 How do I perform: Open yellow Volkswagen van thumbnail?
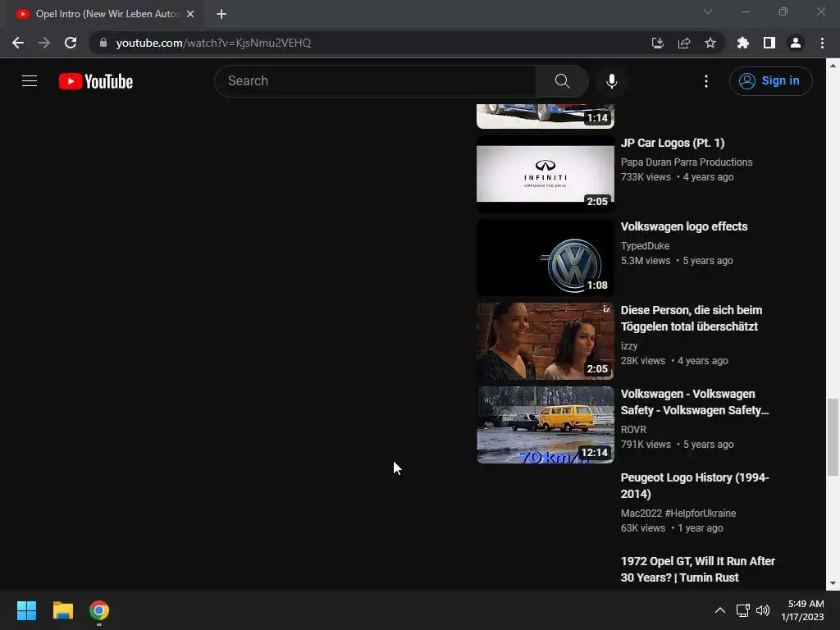pyautogui.click(x=546, y=424)
